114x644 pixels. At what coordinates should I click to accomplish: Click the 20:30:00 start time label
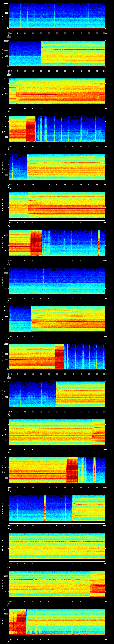(x=9, y=336)
